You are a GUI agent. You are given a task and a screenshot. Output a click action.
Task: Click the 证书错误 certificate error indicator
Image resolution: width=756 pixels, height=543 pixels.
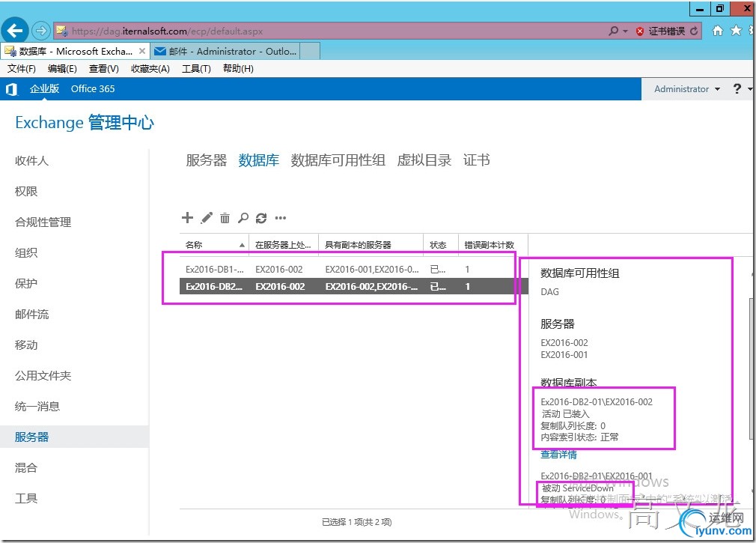(x=660, y=31)
